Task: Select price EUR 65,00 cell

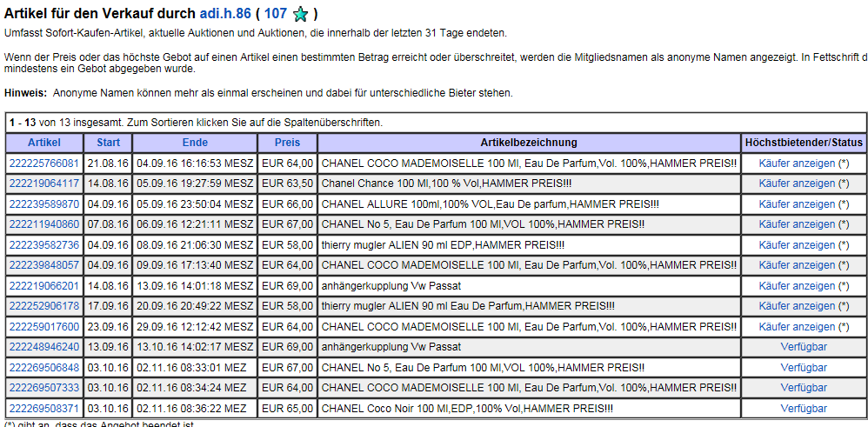Action: tap(287, 409)
